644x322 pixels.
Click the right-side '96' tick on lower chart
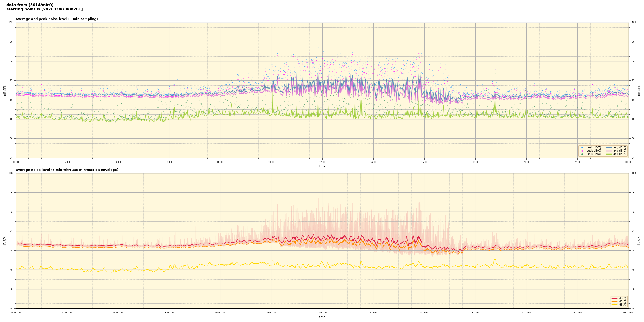pyautogui.click(x=633, y=192)
